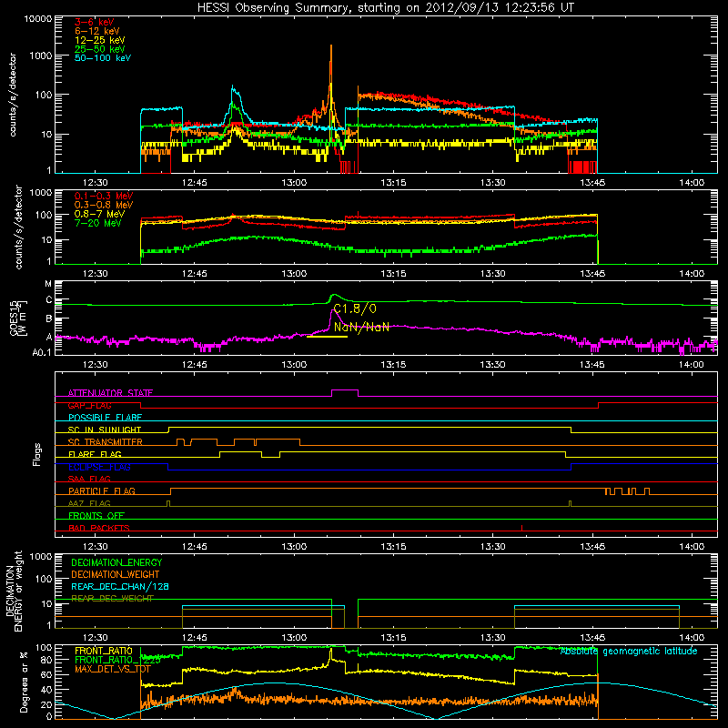Select the 25-50 keV legend label
Screen dimensions: 728x728
(99, 49)
